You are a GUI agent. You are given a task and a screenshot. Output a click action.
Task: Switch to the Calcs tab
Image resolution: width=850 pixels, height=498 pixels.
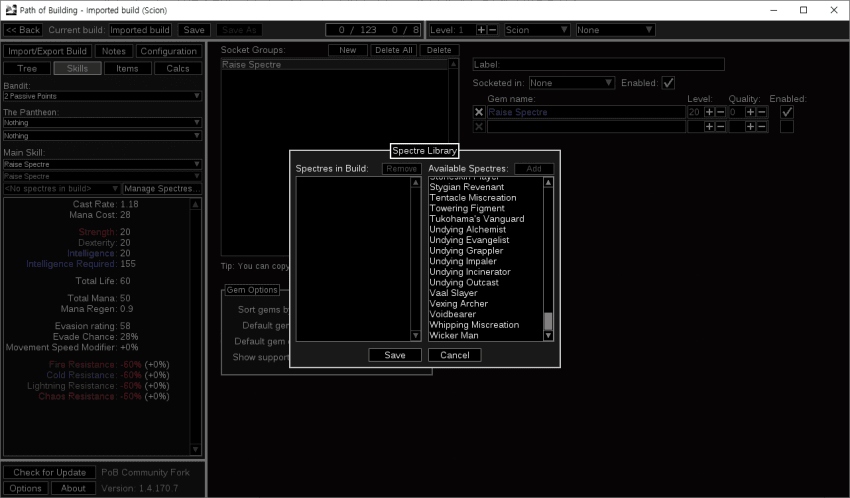click(x=178, y=68)
